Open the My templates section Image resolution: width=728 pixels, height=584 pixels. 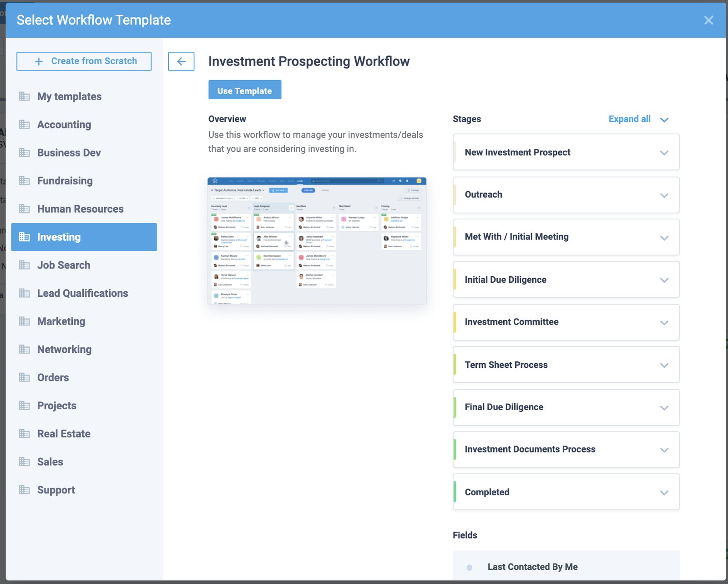tap(69, 96)
